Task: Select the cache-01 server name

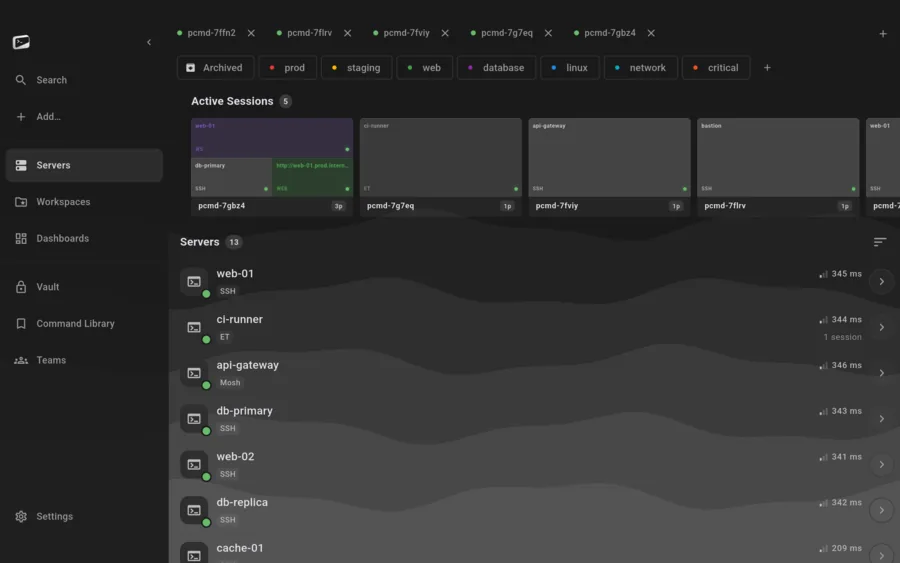Action: pos(240,548)
